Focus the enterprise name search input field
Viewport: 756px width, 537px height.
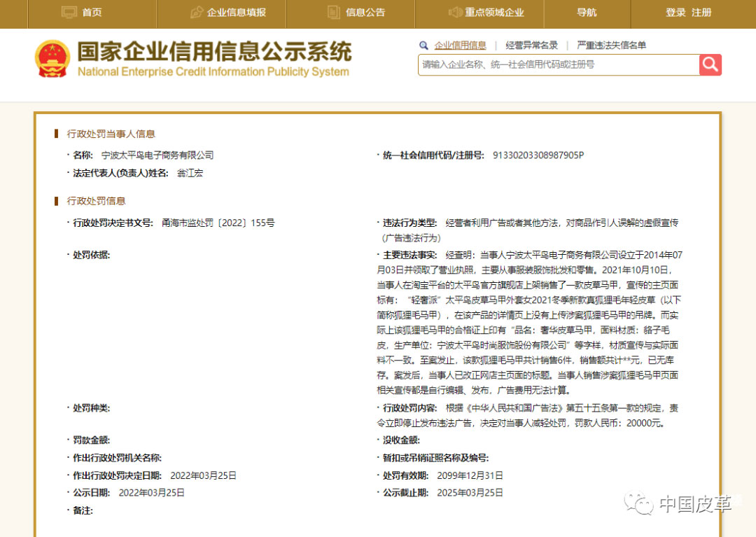pyautogui.click(x=559, y=64)
